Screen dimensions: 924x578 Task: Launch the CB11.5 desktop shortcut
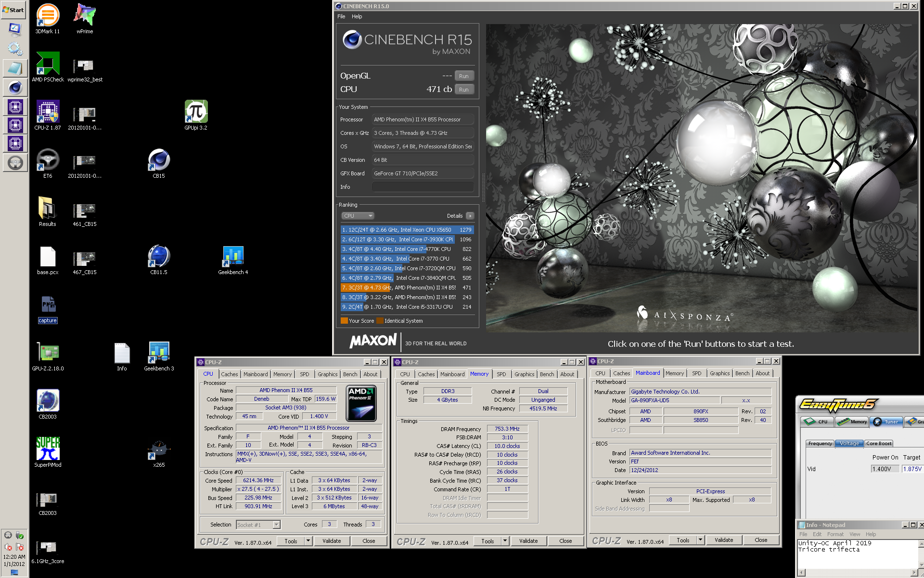[159, 259]
